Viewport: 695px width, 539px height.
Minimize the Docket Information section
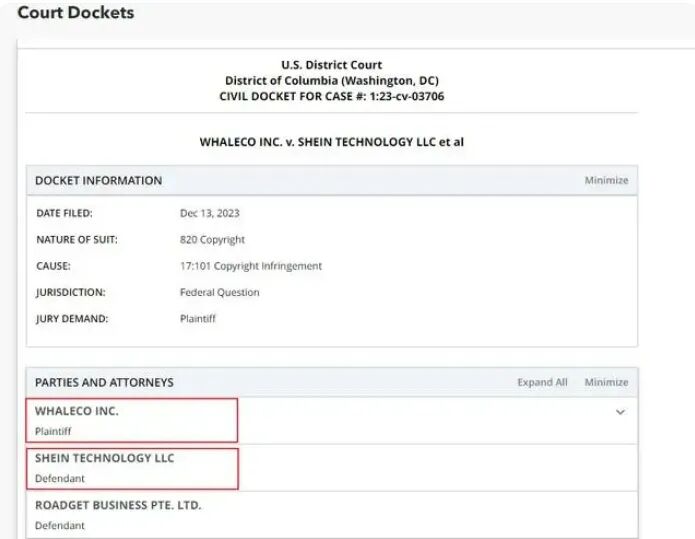pyautogui.click(x=606, y=180)
